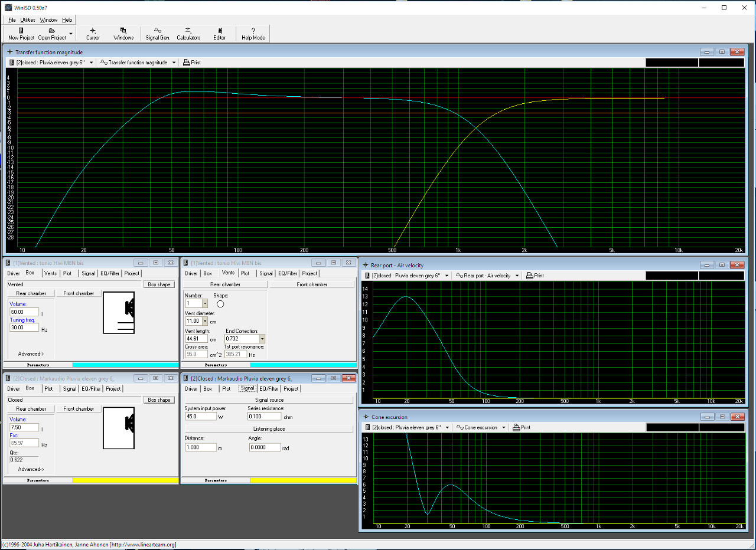Image resolution: width=756 pixels, height=550 pixels.
Task: Click the WinISD title bar app icon
Action: tap(8, 7)
